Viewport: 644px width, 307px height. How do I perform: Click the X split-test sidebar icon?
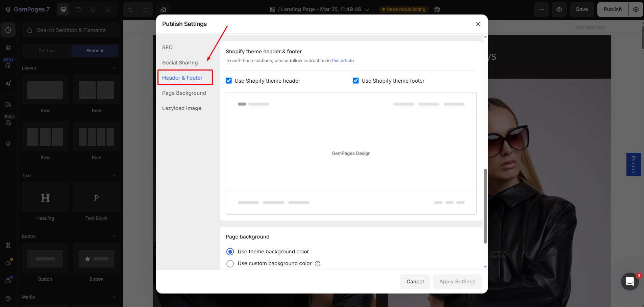point(8,245)
